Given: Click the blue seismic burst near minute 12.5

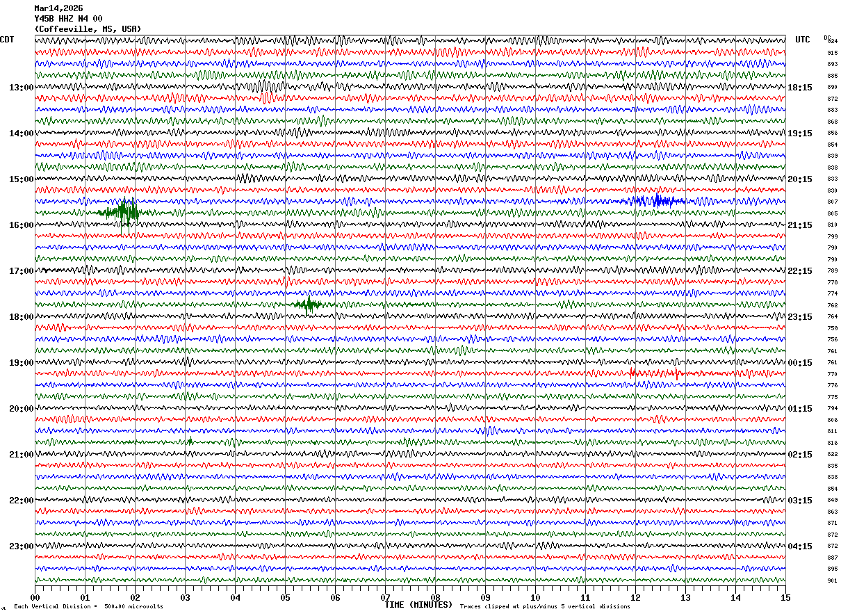Looking at the screenshot, I should click(x=658, y=201).
